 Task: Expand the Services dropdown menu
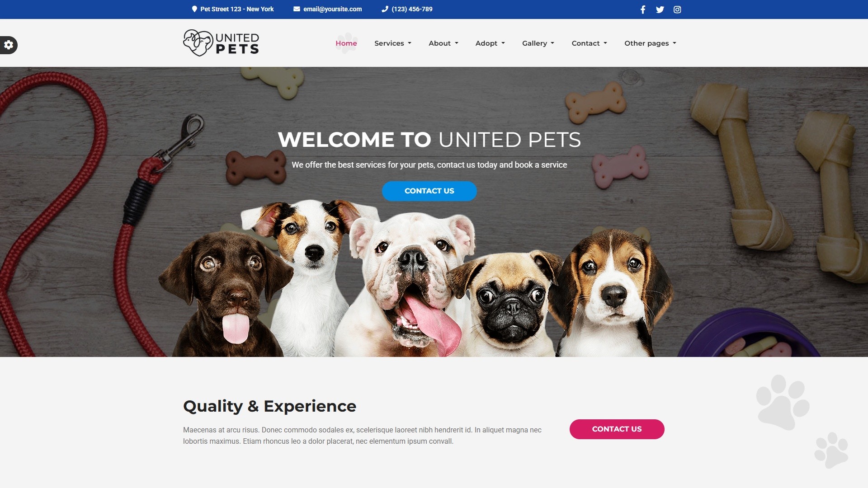pos(393,43)
